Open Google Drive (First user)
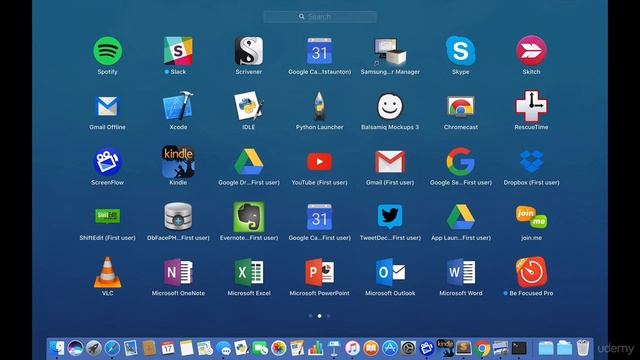 click(249, 162)
